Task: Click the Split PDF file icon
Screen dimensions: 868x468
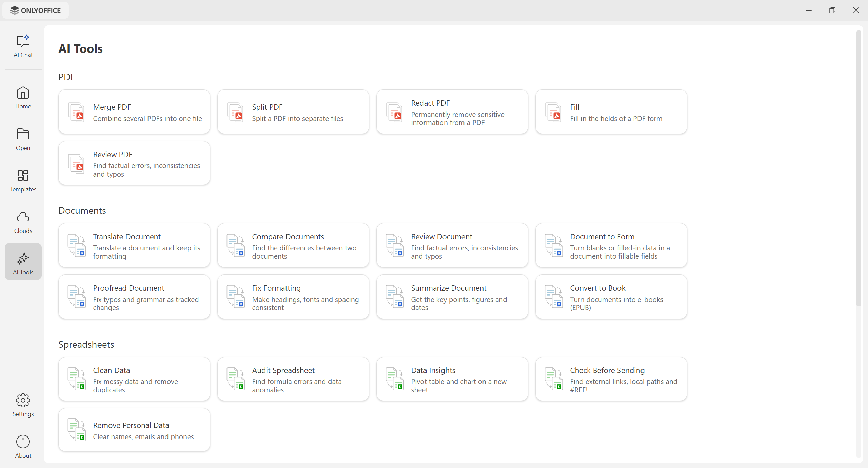Action: tap(235, 112)
